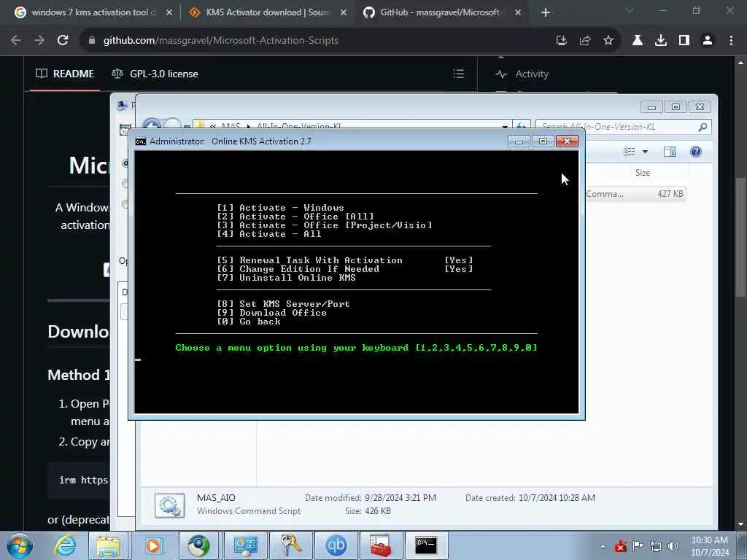
Task: Open Action Center flag tray icon
Action: [x=638, y=546]
